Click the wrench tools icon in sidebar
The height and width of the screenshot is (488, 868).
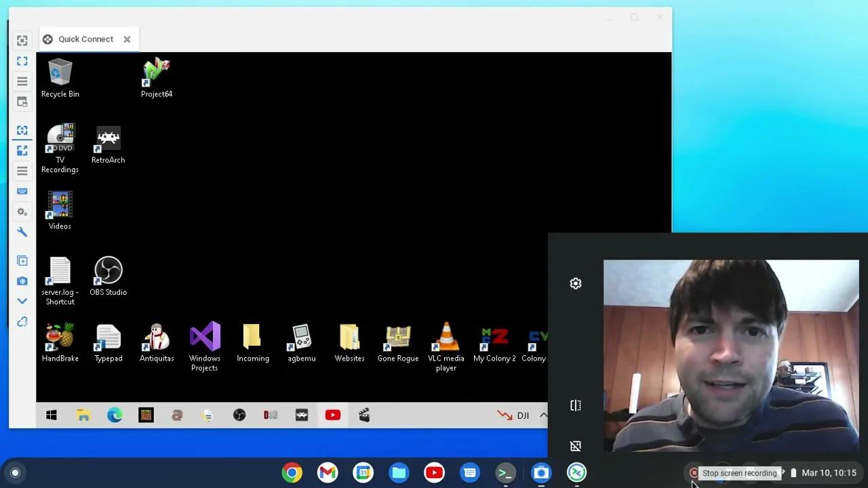point(22,232)
